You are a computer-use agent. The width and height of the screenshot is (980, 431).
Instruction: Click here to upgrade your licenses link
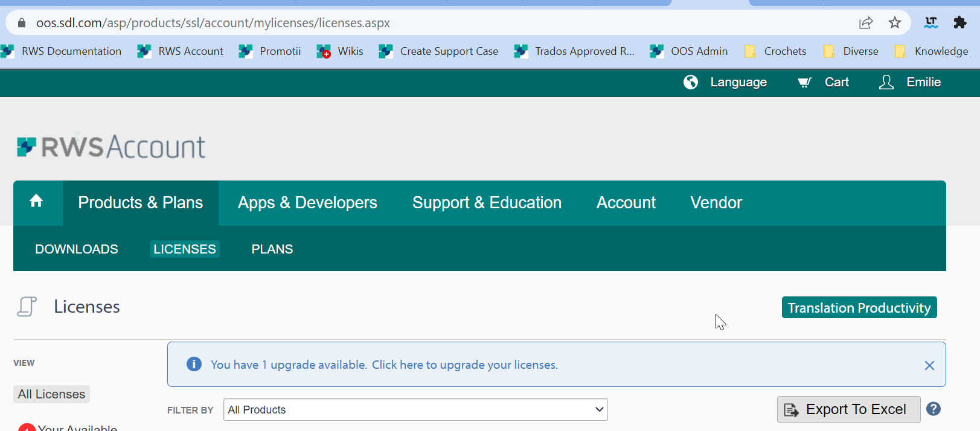pyautogui.click(x=465, y=365)
